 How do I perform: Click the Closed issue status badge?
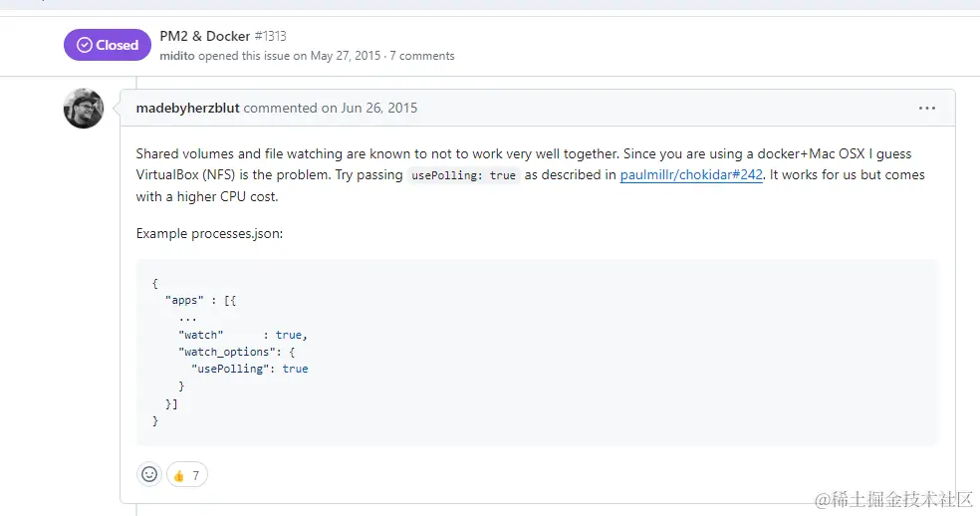click(107, 45)
